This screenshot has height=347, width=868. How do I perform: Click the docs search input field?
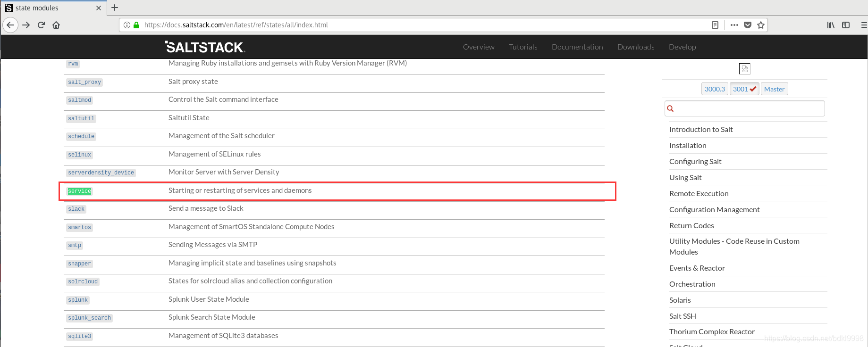click(x=745, y=108)
